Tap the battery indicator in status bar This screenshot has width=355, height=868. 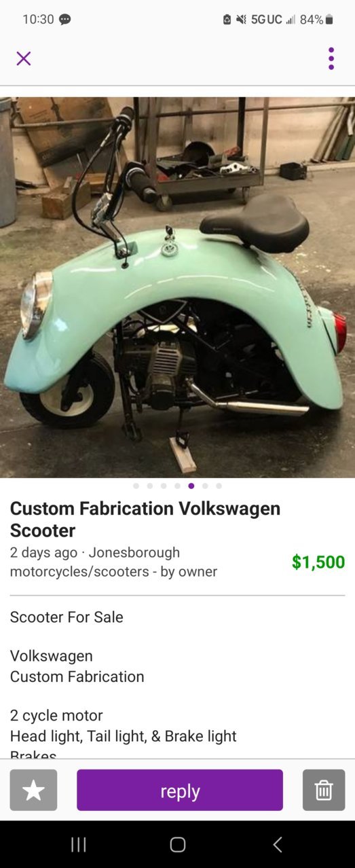point(329,20)
